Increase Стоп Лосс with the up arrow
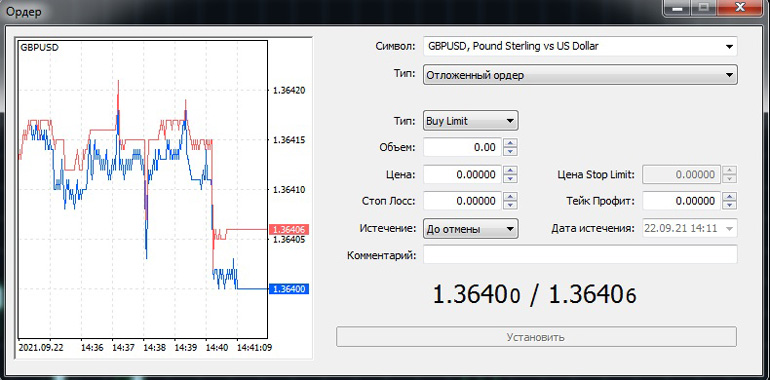The image size is (770, 380). tap(511, 197)
